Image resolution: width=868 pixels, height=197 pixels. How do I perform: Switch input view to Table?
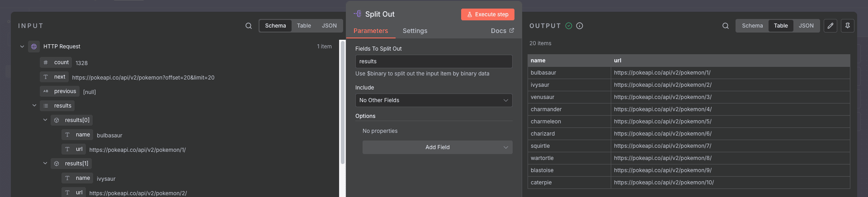(304, 26)
